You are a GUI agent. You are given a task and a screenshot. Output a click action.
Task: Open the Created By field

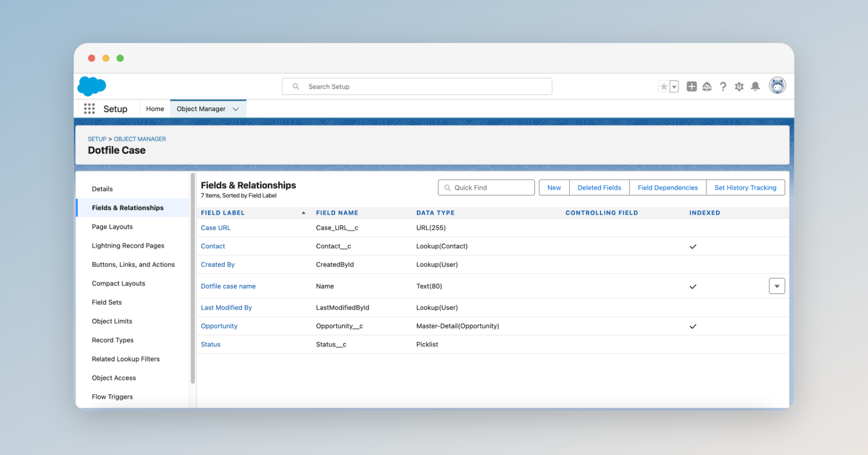218,265
